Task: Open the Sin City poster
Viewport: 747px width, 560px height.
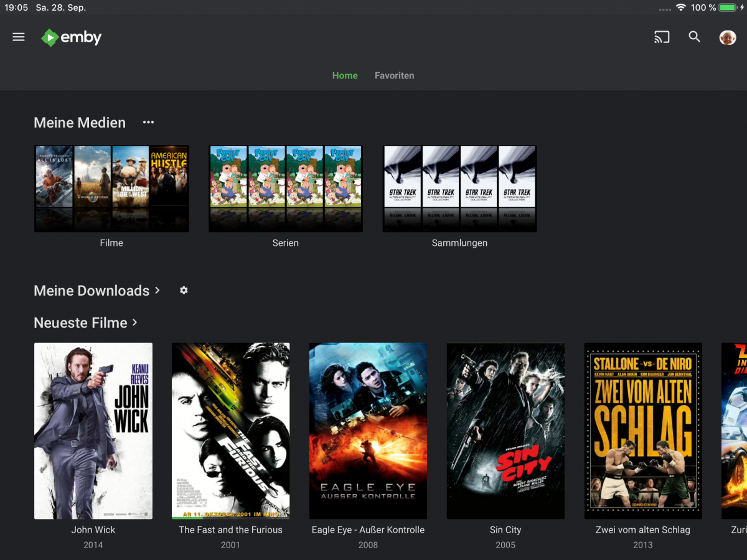Action: [505, 431]
